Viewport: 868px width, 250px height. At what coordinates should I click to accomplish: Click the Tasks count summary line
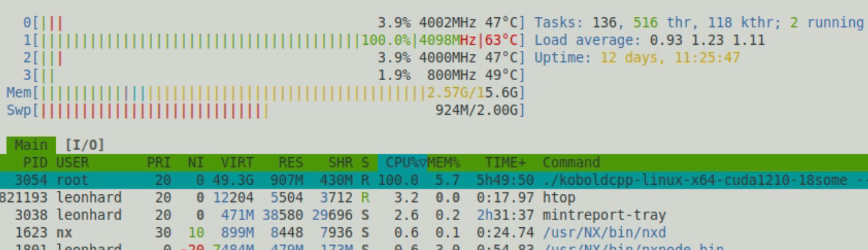click(699, 23)
